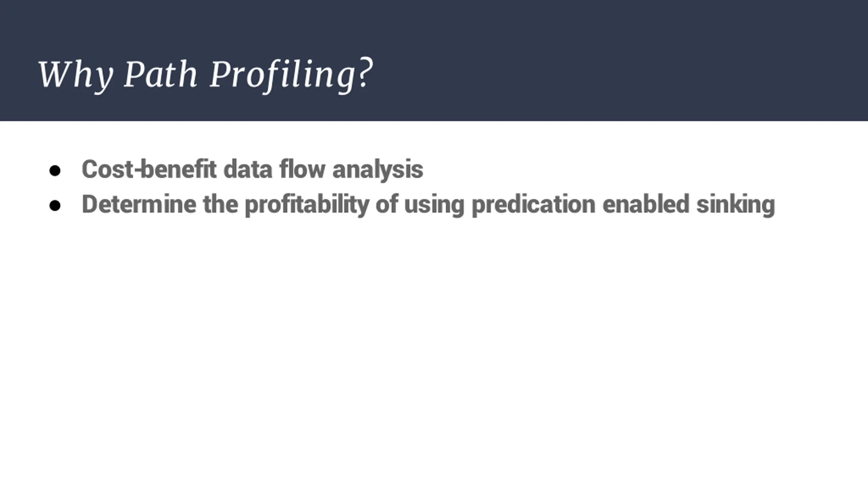Screen dimensions: 868x488
Task: Click the slide title 'Why Path Profiling?'
Action: click(205, 75)
